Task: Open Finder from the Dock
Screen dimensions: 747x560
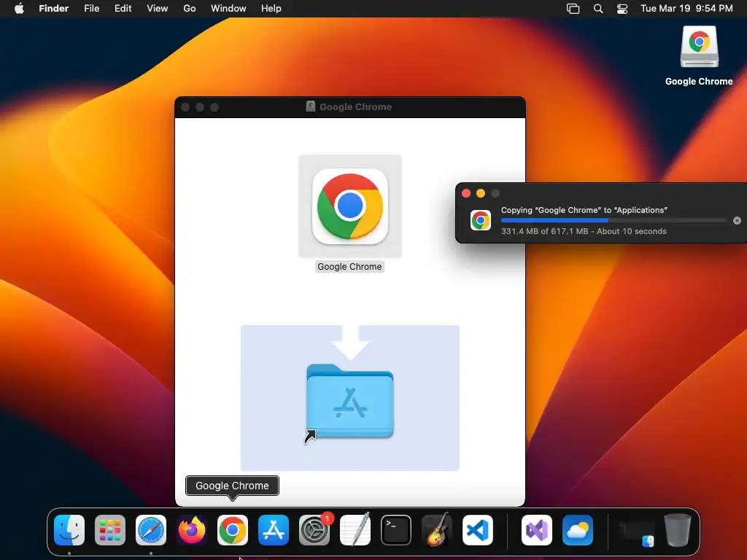Action: 69,530
